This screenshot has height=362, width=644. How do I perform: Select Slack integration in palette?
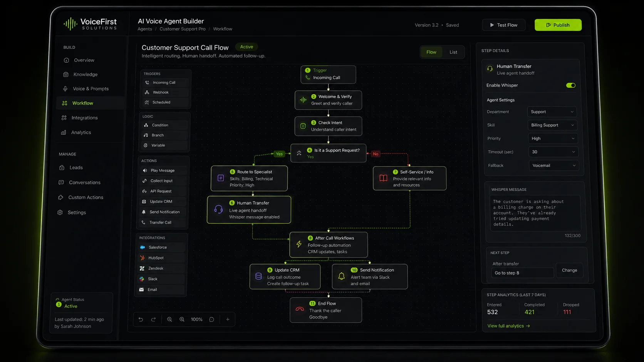pyautogui.click(x=161, y=279)
